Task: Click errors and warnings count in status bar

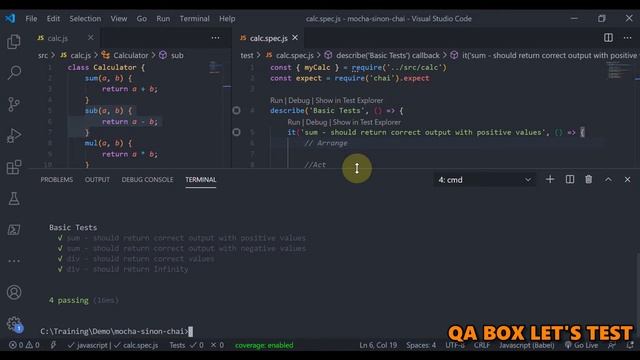Action: [24, 345]
